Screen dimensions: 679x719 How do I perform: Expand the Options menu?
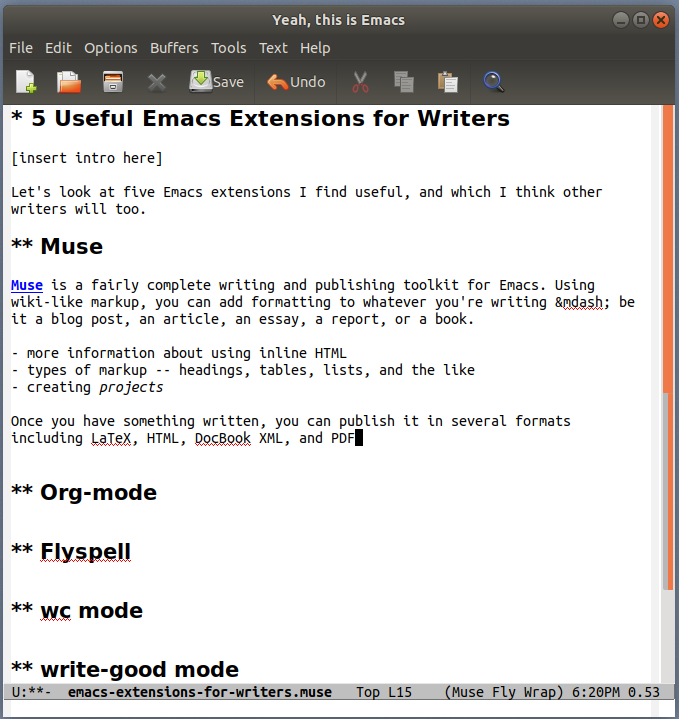pyautogui.click(x=111, y=48)
